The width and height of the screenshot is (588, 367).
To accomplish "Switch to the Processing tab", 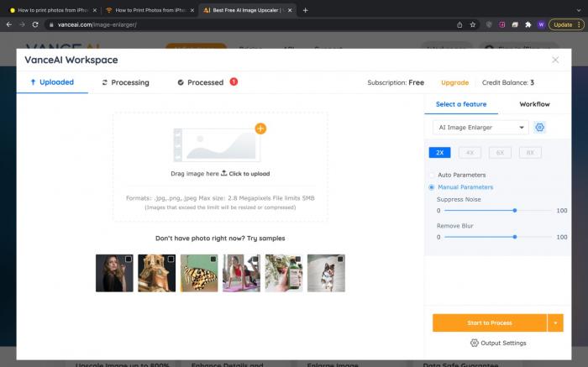I will click(126, 82).
